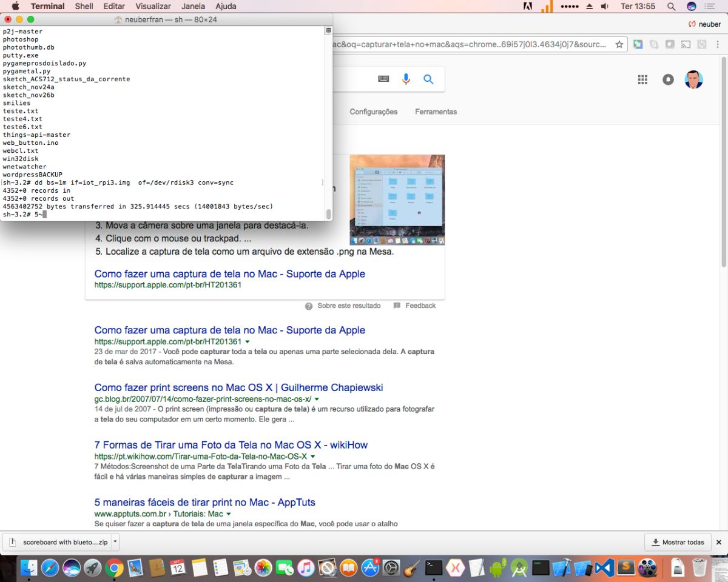Click the Terminal split pane icon

coord(328,30)
